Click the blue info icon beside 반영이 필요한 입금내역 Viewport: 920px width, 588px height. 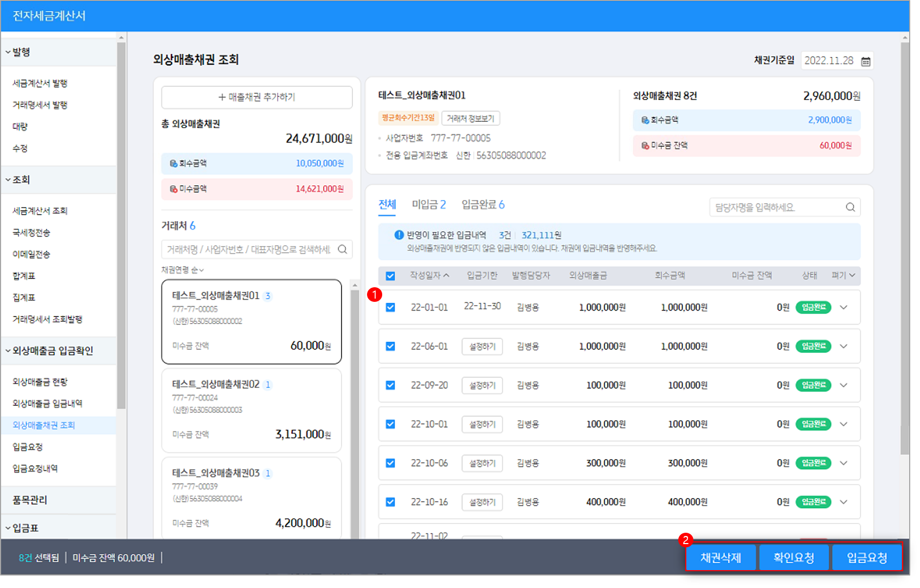point(399,235)
